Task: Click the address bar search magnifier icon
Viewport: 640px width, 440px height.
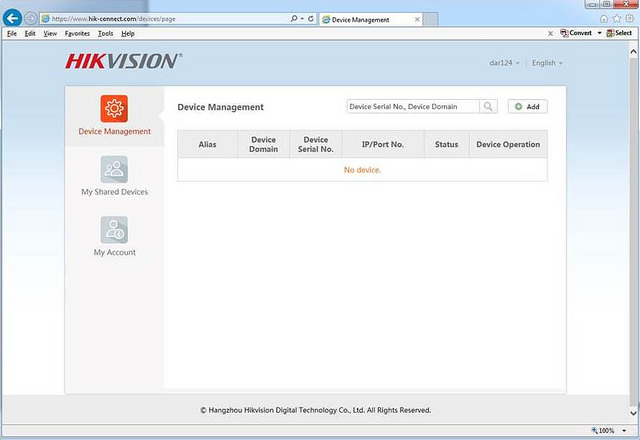Action: coord(294,18)
